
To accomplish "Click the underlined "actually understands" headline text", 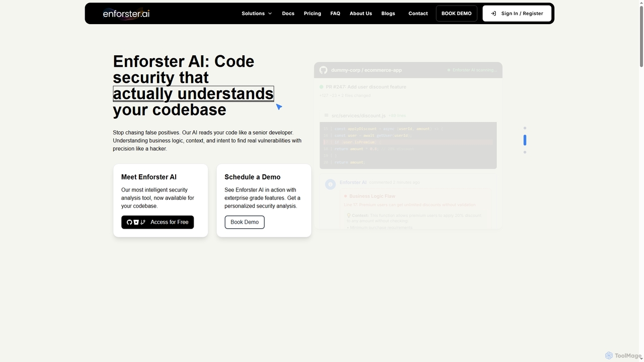I will pyautogui.click(x=193, y=94).
